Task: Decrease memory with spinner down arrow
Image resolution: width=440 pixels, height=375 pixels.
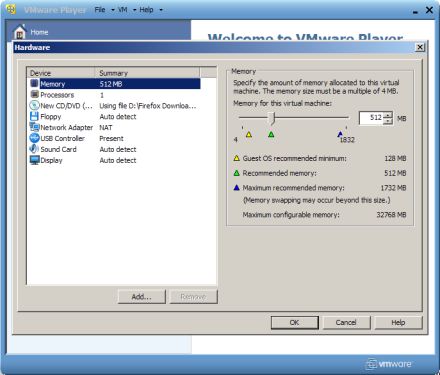Action: coord(388,121)
